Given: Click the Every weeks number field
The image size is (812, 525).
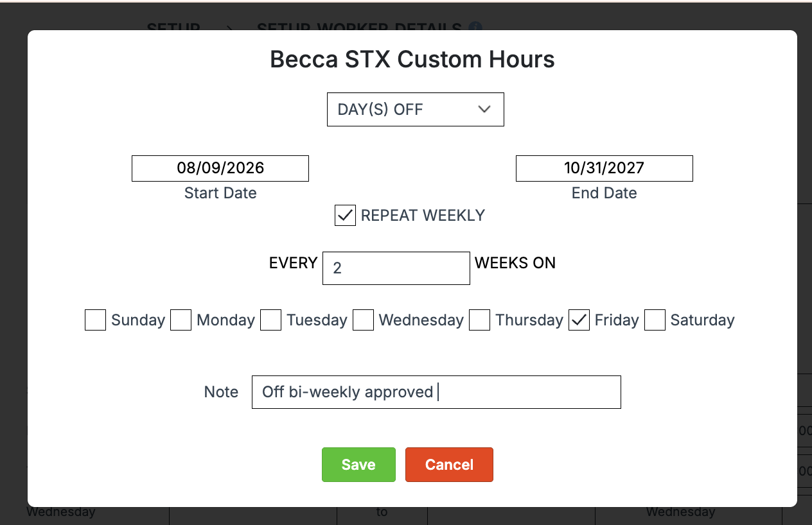Looking at the screenshot, I should 396,268.
